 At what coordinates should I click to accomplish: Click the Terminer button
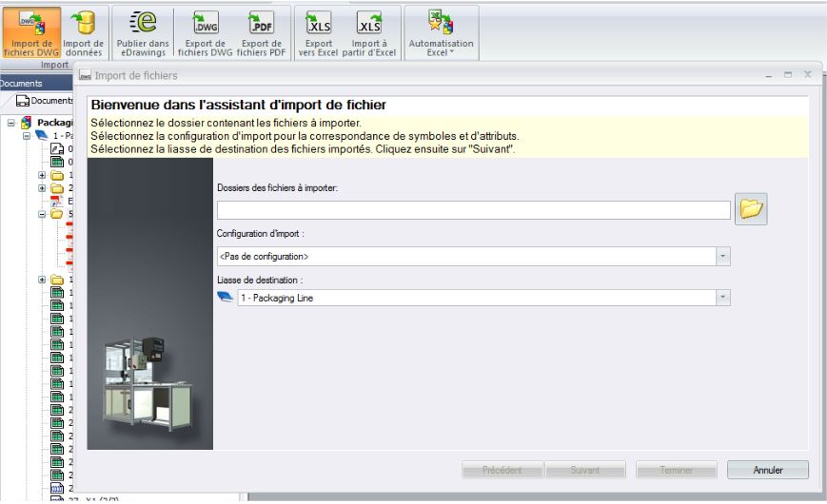coord(677,470)
